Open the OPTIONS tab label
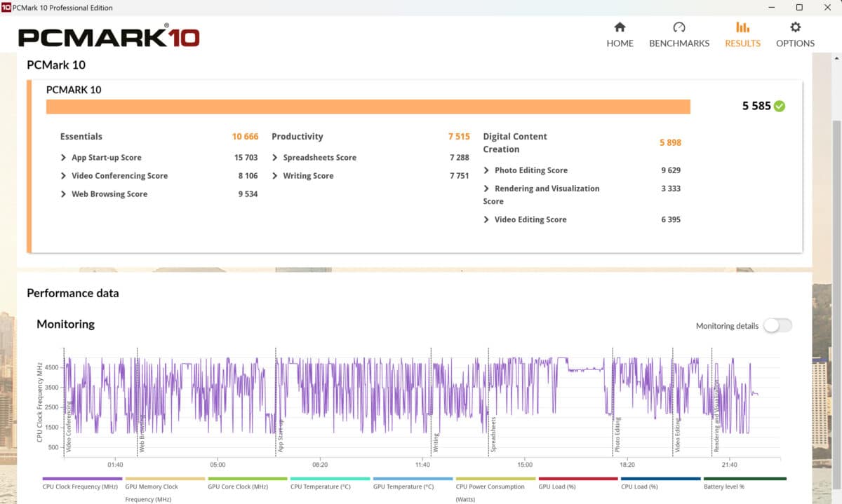The height and width of the screenshot is (504, 842). [795, 43]
